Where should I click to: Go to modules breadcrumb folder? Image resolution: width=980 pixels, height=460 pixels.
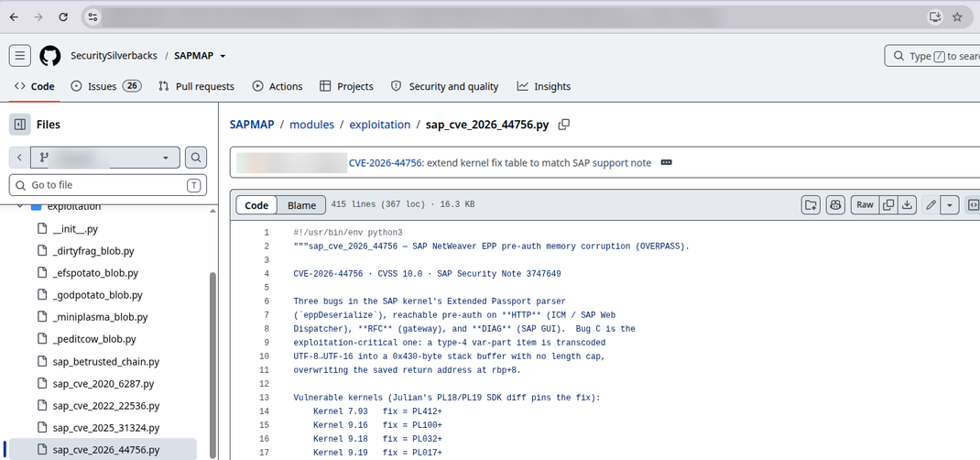(312, 125)
